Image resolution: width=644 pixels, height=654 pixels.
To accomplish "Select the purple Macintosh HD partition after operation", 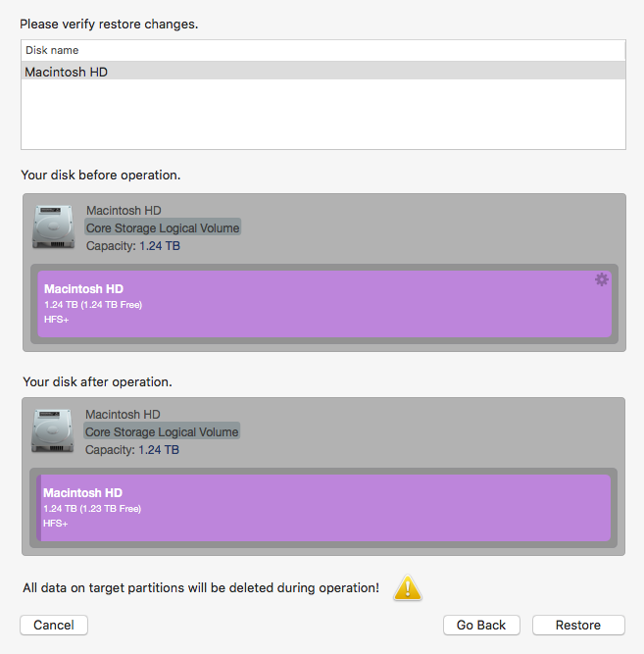I will 323,508.
